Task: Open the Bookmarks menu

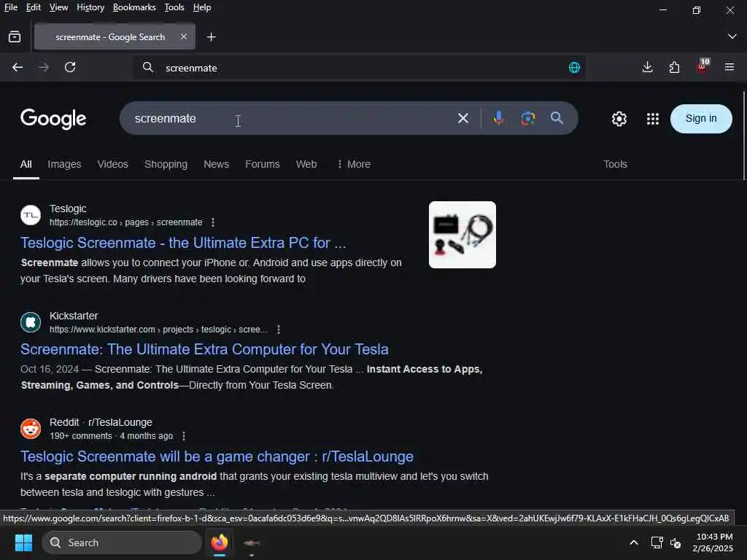Action: pos(134,7)
